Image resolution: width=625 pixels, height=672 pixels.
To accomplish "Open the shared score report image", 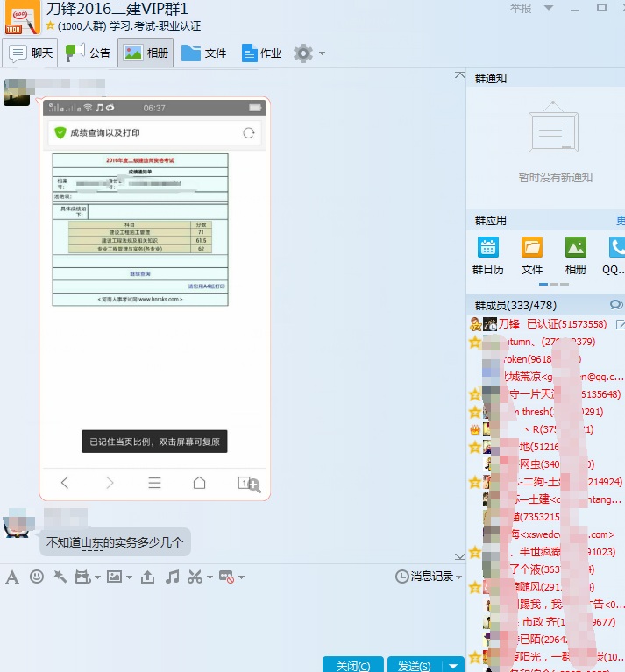I will pyautogui.click(x=154, y=299).
